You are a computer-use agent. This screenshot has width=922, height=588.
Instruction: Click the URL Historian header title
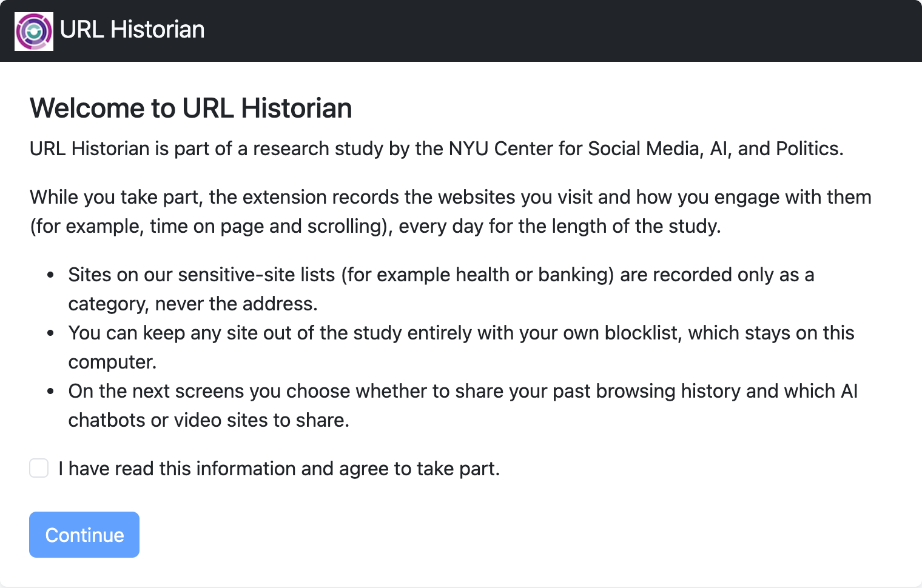pos(132,30)
